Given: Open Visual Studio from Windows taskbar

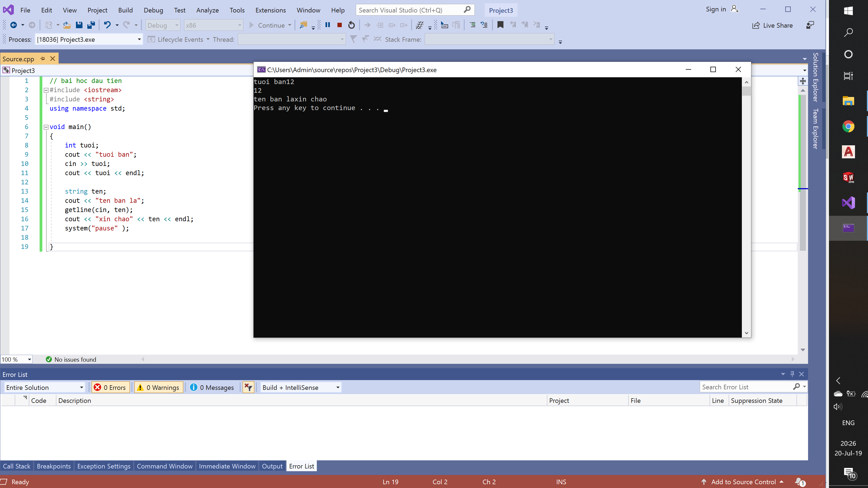Looking at the screenshot, I should pyautogui.click(x=848, y=203).
